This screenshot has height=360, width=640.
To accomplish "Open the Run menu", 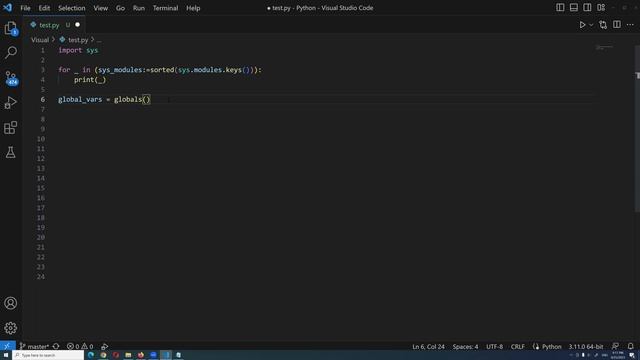I will click(x=138, y=8).
